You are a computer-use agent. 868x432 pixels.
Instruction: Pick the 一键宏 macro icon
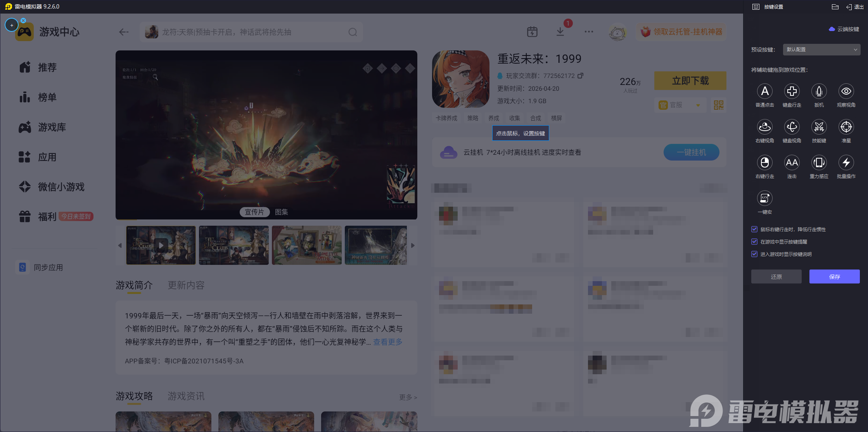764,199
